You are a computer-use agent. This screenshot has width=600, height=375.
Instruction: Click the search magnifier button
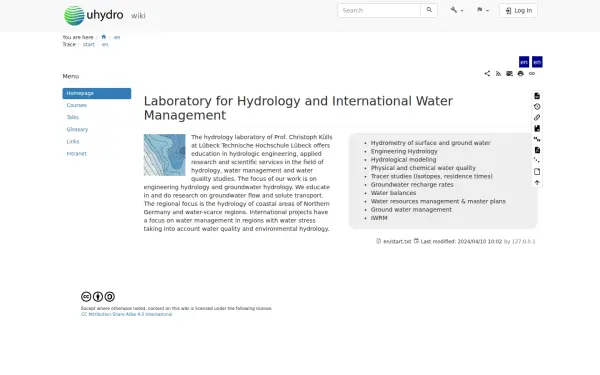pyautogui.click(x=429, y=10)
